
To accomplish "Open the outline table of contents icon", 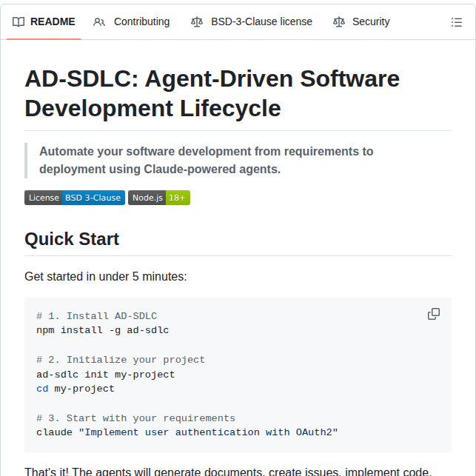I will point(457,22).
